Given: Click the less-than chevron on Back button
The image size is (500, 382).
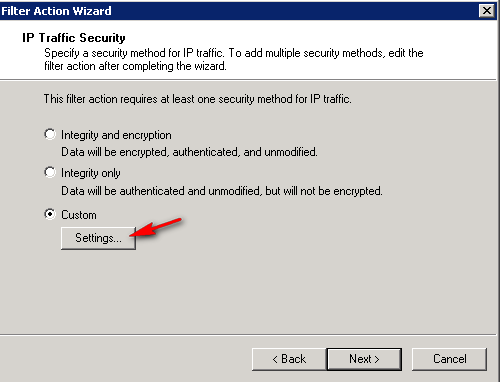Looking at the screenshot, I should pyautogui.click(x=275, y=359).
